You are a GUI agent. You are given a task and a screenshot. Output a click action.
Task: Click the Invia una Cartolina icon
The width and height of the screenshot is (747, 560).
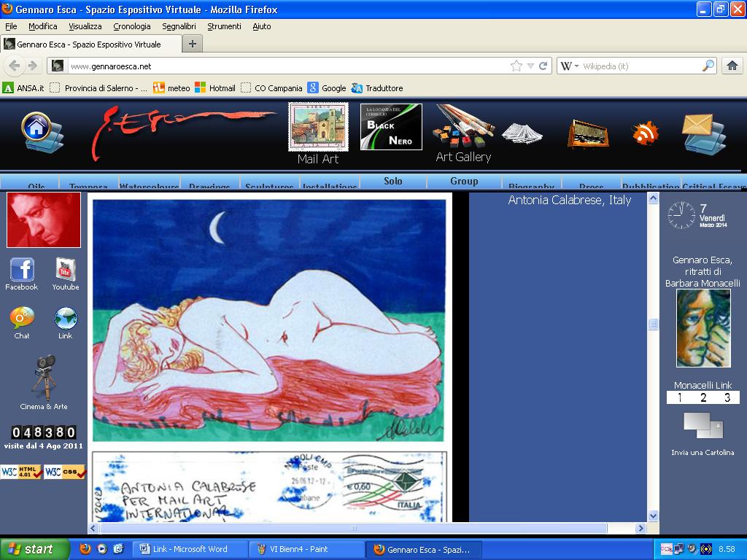703,425
